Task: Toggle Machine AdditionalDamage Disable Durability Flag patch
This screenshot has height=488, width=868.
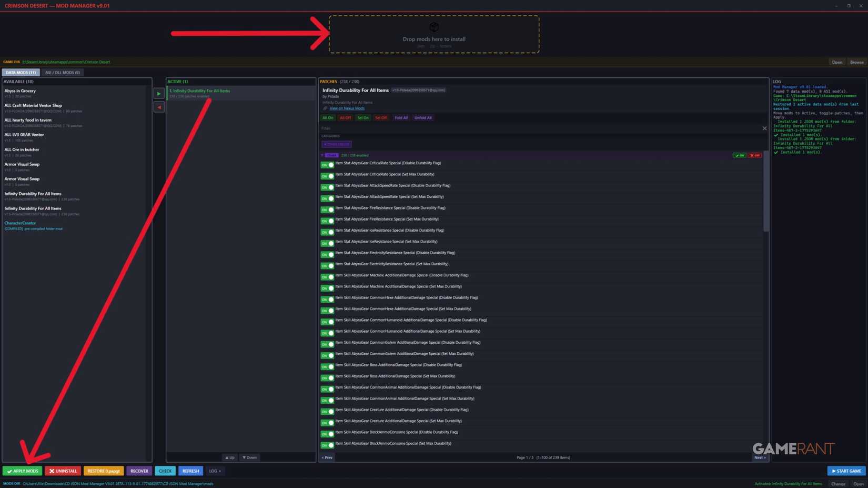Action: click(x=327, y=277)
